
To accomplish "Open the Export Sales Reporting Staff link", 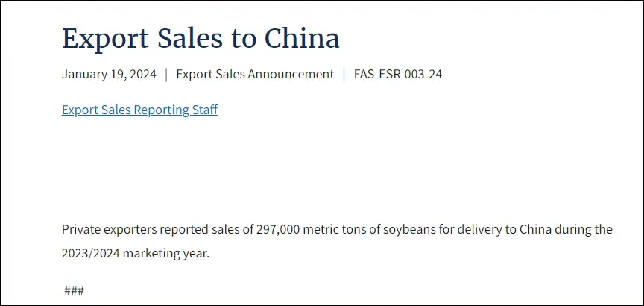I will pos(139,110).
